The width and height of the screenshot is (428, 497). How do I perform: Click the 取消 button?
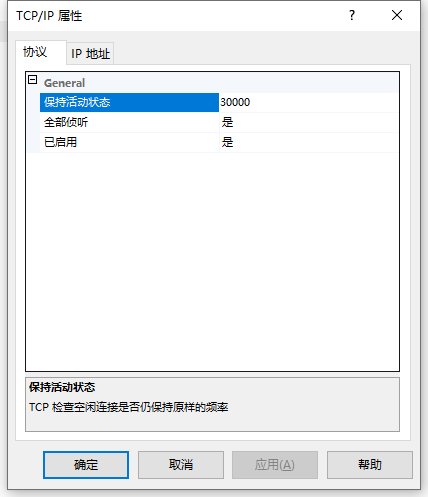[181, 465]
